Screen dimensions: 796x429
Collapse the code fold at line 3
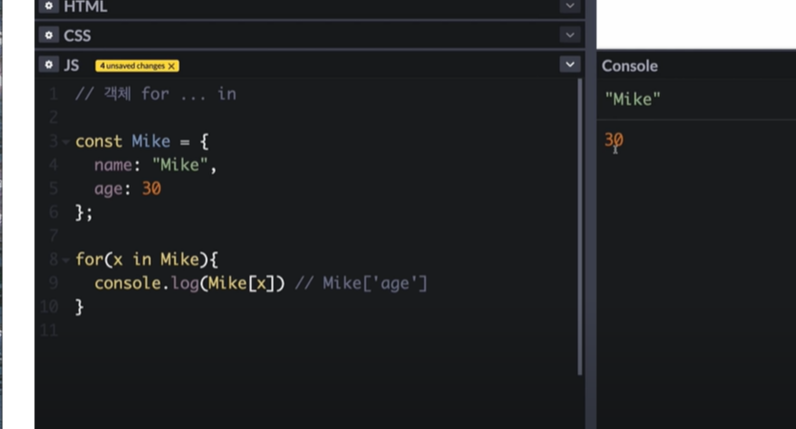tap(66, 142)
